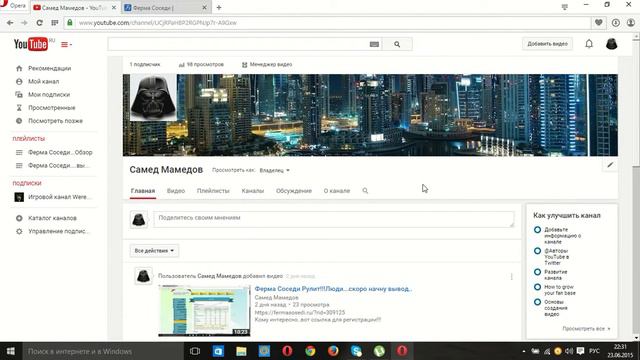Click the YouTube logo

31,44
